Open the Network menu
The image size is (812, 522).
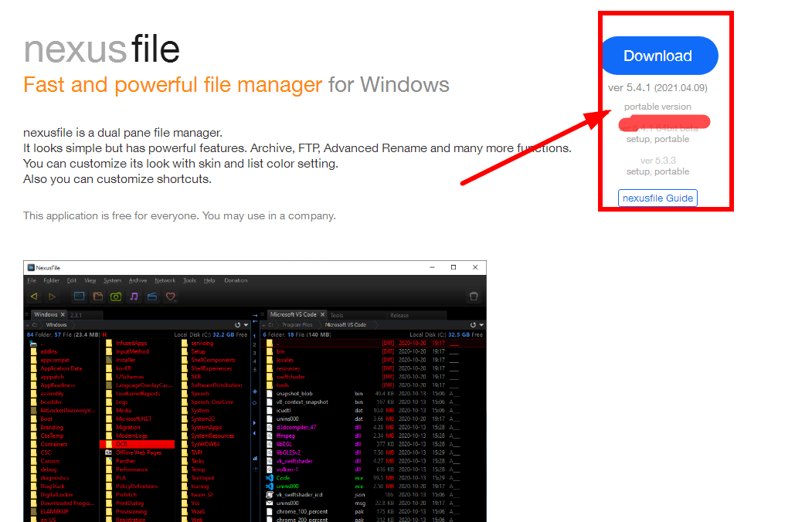pos(165,280)
